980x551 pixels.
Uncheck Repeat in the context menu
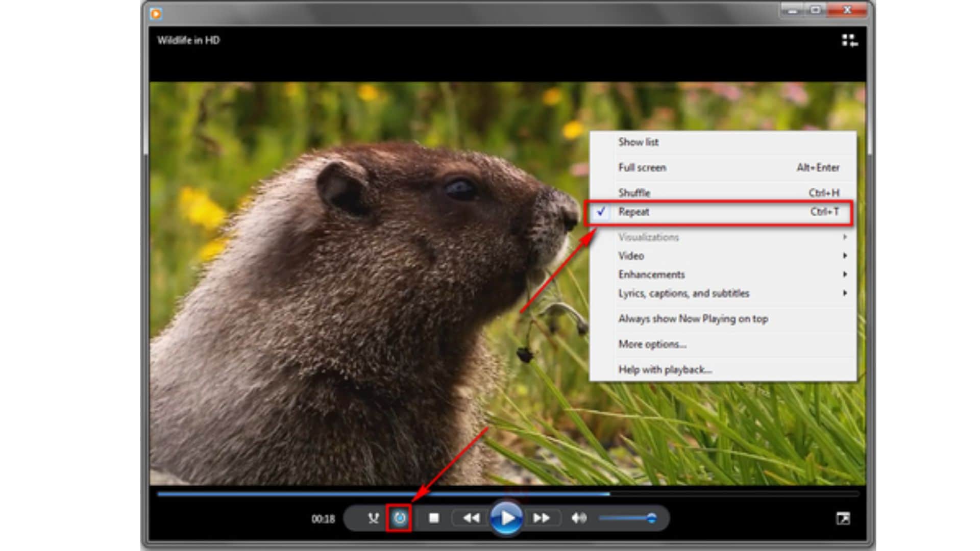pyautogui.click(x=723, y=212)
